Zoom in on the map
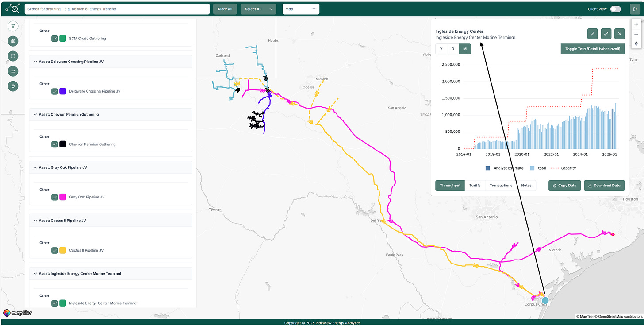 click(636, 24)
